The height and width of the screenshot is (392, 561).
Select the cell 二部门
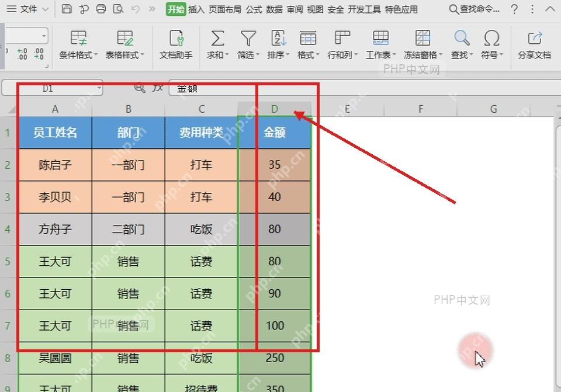[x=129, y=229]
